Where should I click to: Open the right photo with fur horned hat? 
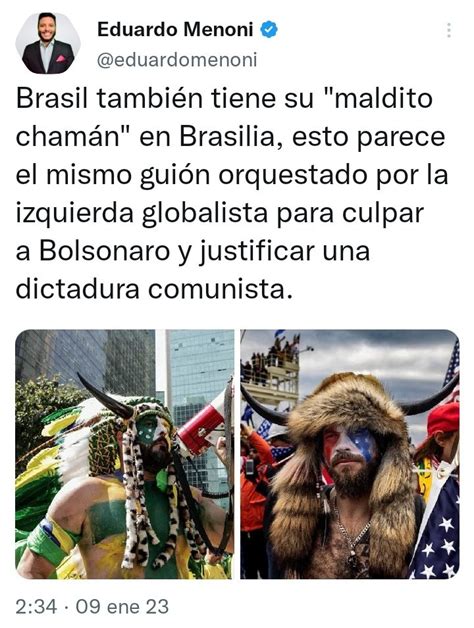click(x=350, y=454)
